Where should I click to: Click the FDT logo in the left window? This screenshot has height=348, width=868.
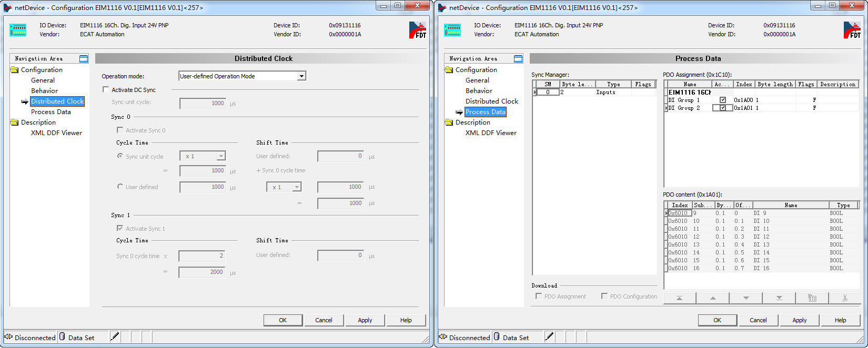point(418,30)
